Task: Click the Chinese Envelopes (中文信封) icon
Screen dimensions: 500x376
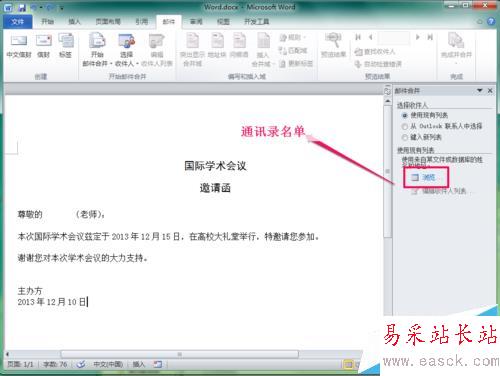Action: point(19,46)
